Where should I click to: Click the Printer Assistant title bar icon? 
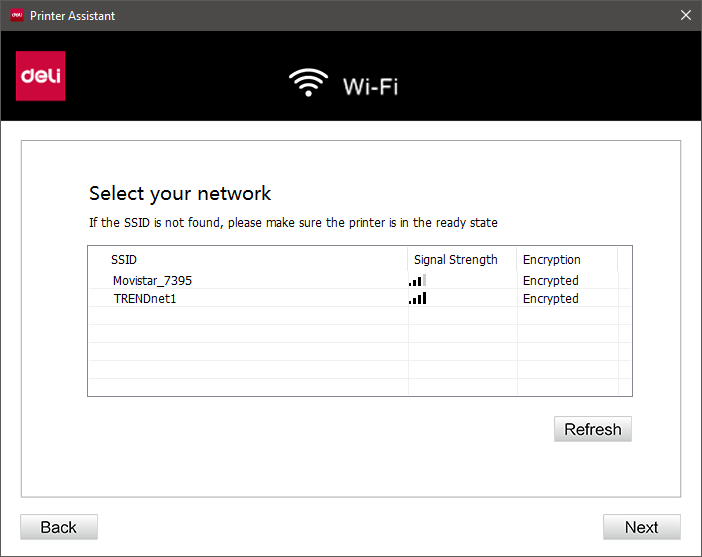[x=16, y=15]
